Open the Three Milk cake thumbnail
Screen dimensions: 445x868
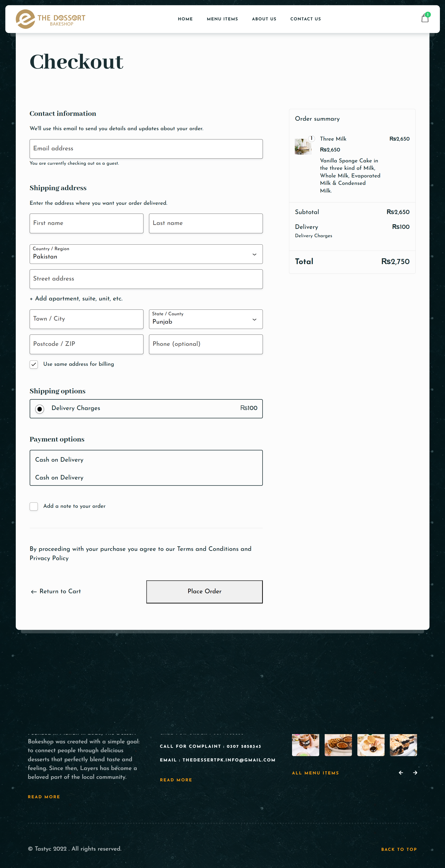(303, 147)
